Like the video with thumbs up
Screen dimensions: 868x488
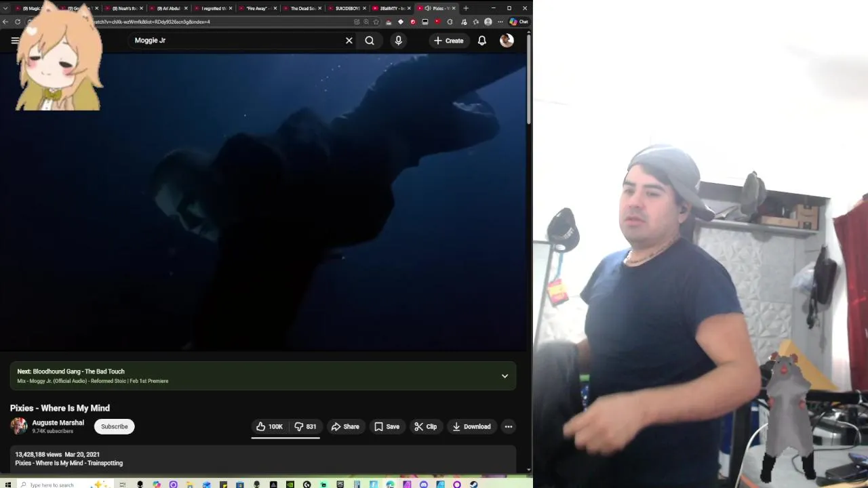point(269,426)
